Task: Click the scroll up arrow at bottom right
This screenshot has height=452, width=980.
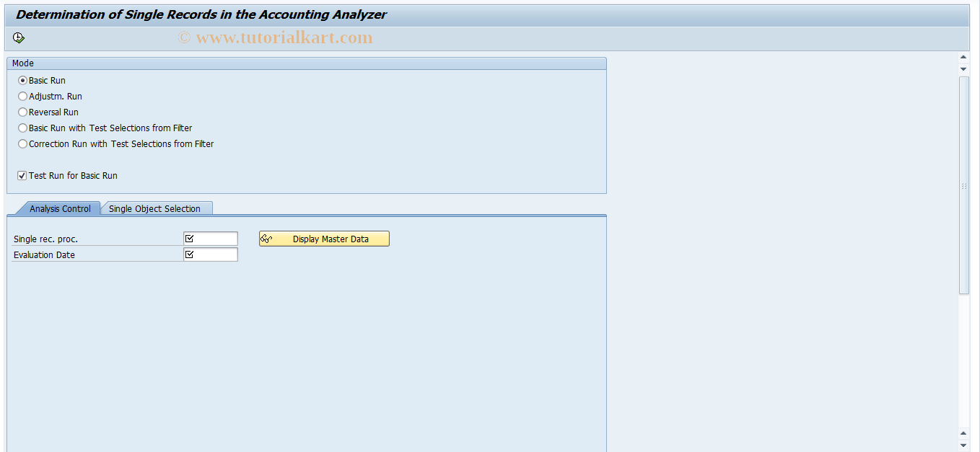Action: point(963,433)
